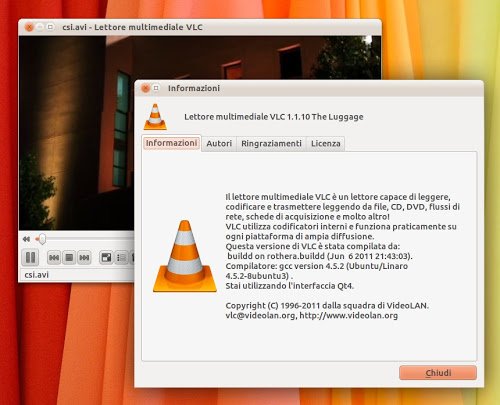The height and width of the screenshot is (405, 500).
Task: Click the Chiudi button
Action: (438, 373)
